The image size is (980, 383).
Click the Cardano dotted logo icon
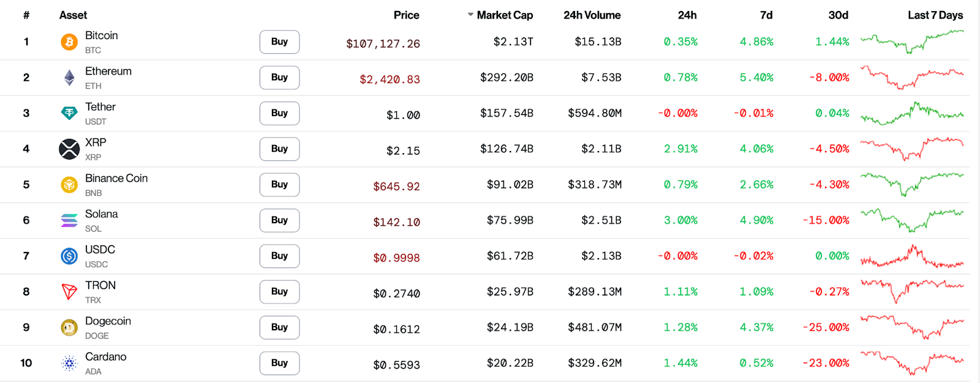click(x=69, y=363)
